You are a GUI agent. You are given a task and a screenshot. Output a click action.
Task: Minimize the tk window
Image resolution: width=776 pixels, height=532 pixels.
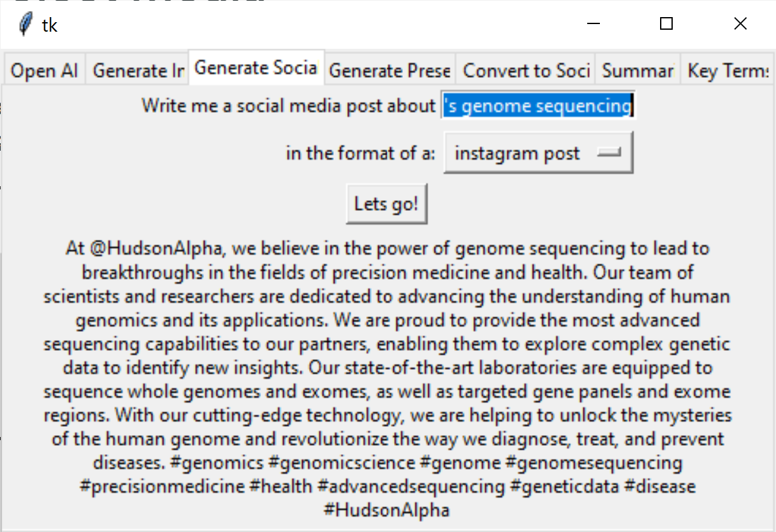(x=593, y=24)
